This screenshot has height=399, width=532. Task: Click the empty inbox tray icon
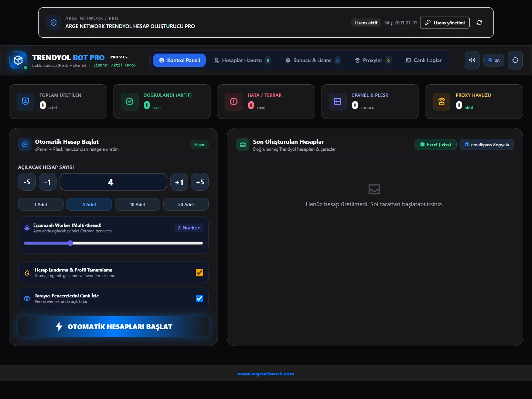(374, 190)
